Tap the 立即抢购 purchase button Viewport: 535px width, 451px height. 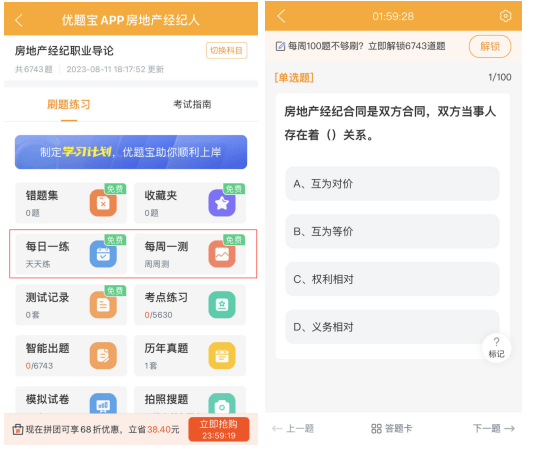pyautogui.click(x=219, y=429)
